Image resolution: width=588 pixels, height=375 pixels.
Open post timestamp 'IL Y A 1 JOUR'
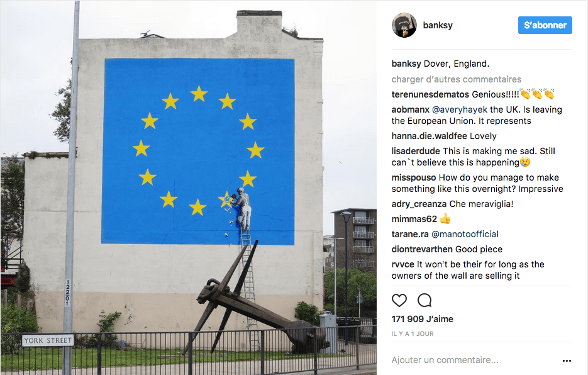coord(413,333)
